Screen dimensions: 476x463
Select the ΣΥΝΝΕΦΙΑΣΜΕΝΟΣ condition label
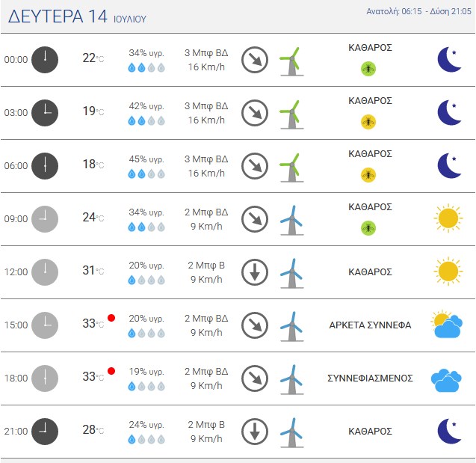point(370,378)
